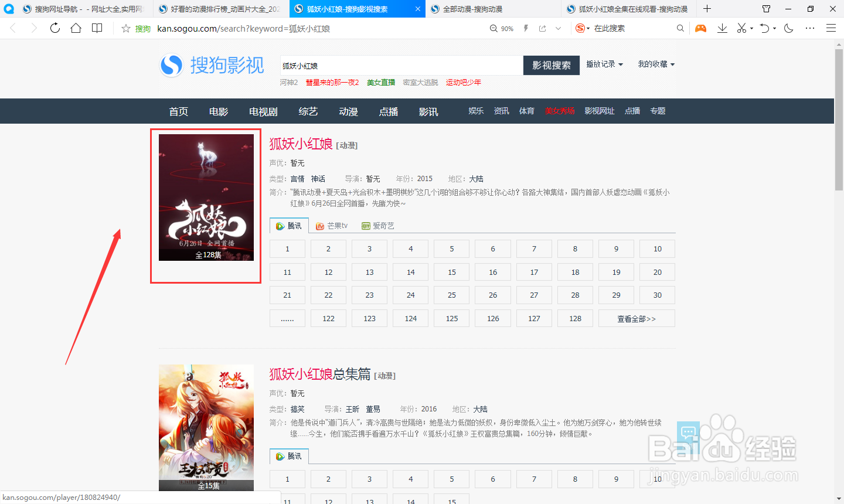
Task: Play episode 25 of 狐妖小红娘
Action: (x=452, y=295)
